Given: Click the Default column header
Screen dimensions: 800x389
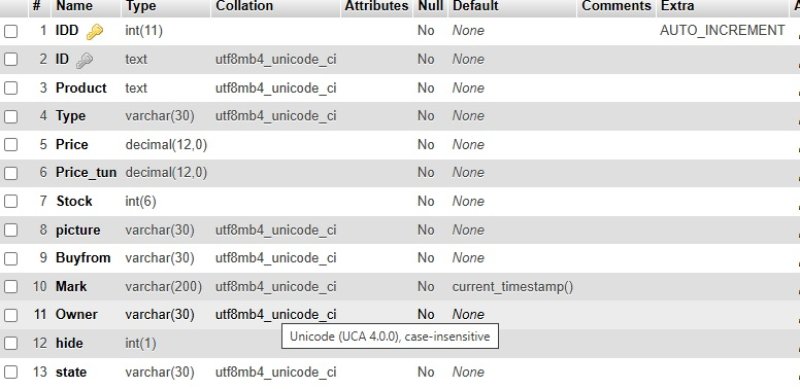Looking at the screenshot, I should click(x=475, y=6).
